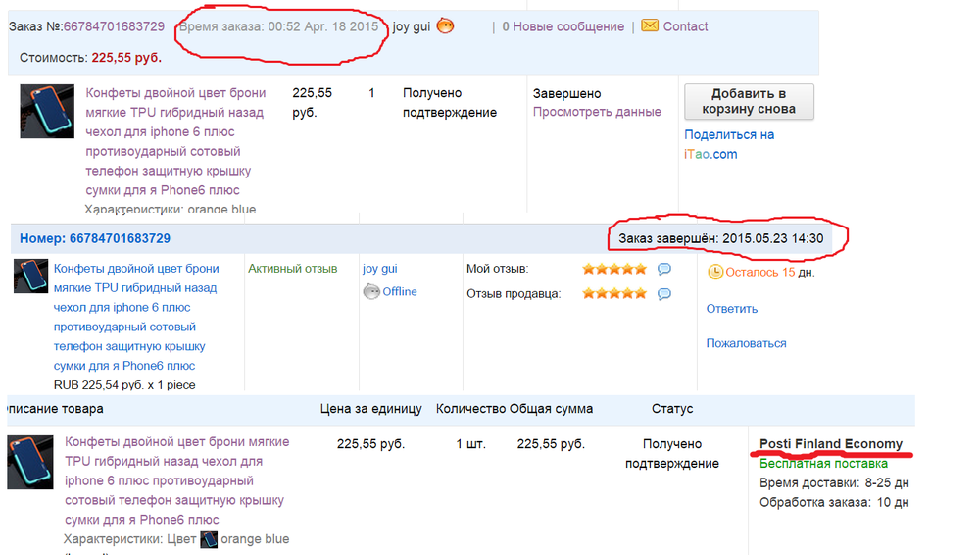
Task: Click the Offline status icon under joy gui
Action: tap(371, 291)
